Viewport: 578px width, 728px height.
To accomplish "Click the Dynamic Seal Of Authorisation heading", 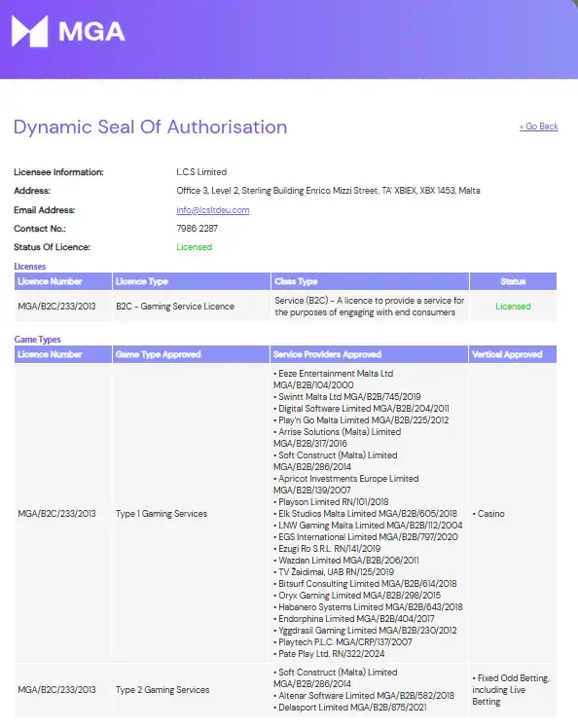I will pos(151,127).
